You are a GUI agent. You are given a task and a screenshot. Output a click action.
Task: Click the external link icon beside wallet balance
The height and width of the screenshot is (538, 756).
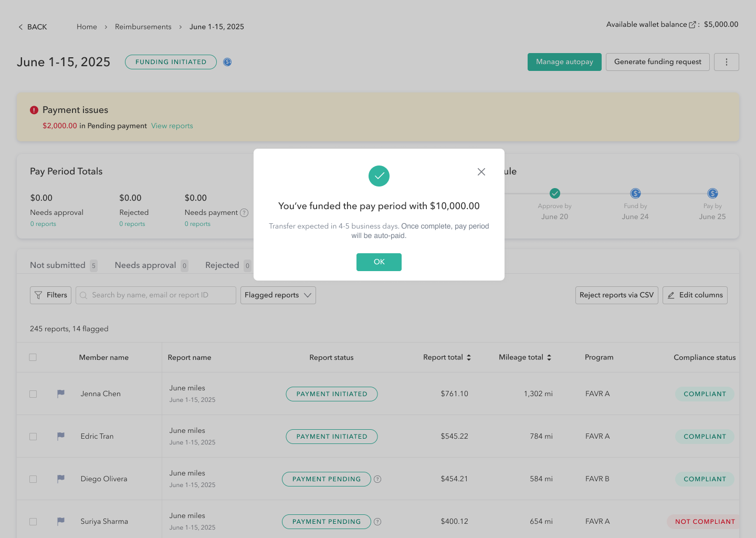tap(692, 25)
